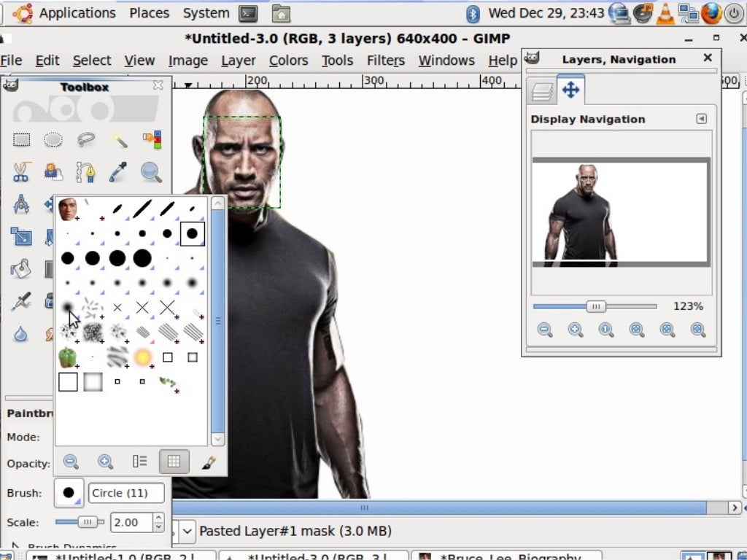Increase brush Scale with stepper up
Image resolution: width=747 pixels, height=560 pixels.
click(x=158, y=518)
